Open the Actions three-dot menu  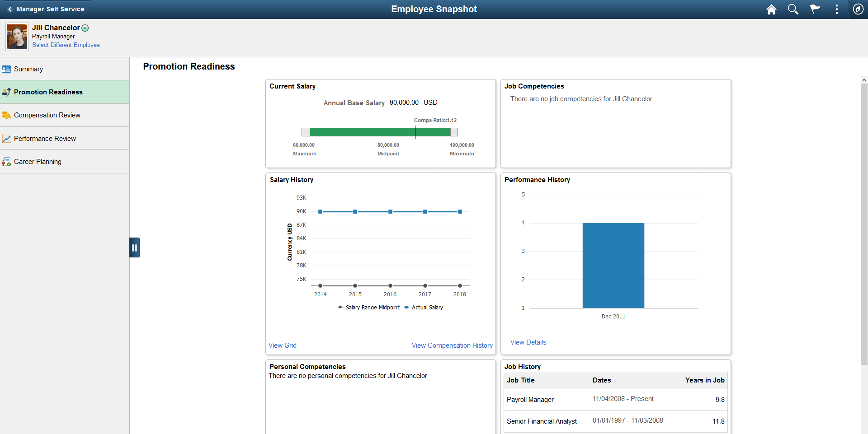tap(837, 9)
